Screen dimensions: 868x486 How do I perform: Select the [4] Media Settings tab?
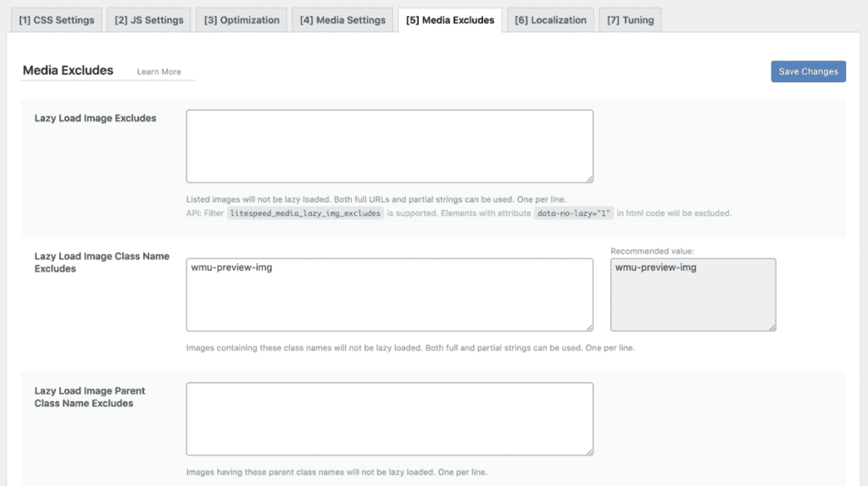click(x=342, y=20)
